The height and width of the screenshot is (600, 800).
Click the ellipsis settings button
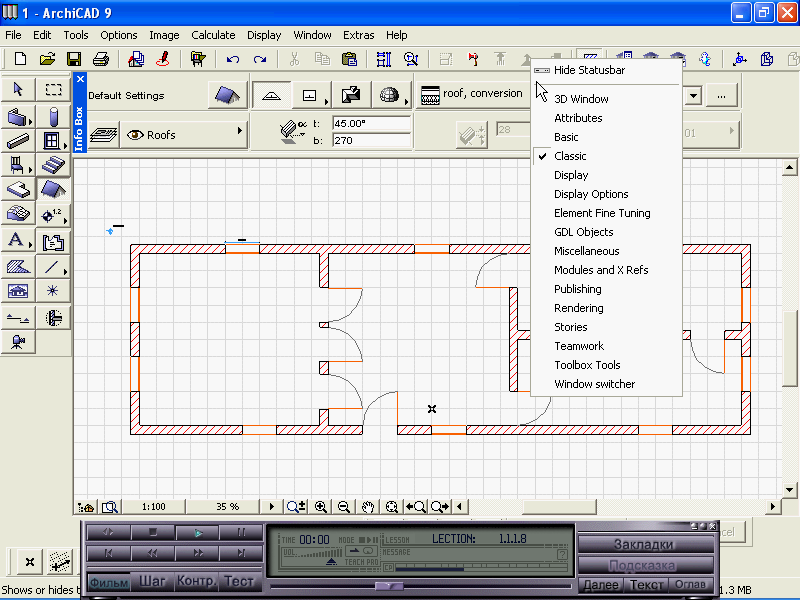tap(721, 95)
